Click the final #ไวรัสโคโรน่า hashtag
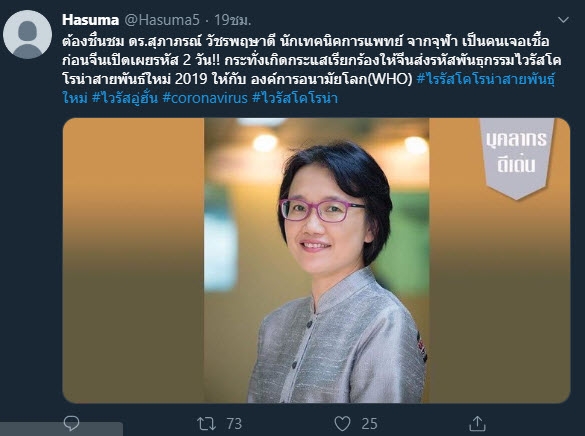The height and width of the screenshot is (436, 585). coord(295,98)
